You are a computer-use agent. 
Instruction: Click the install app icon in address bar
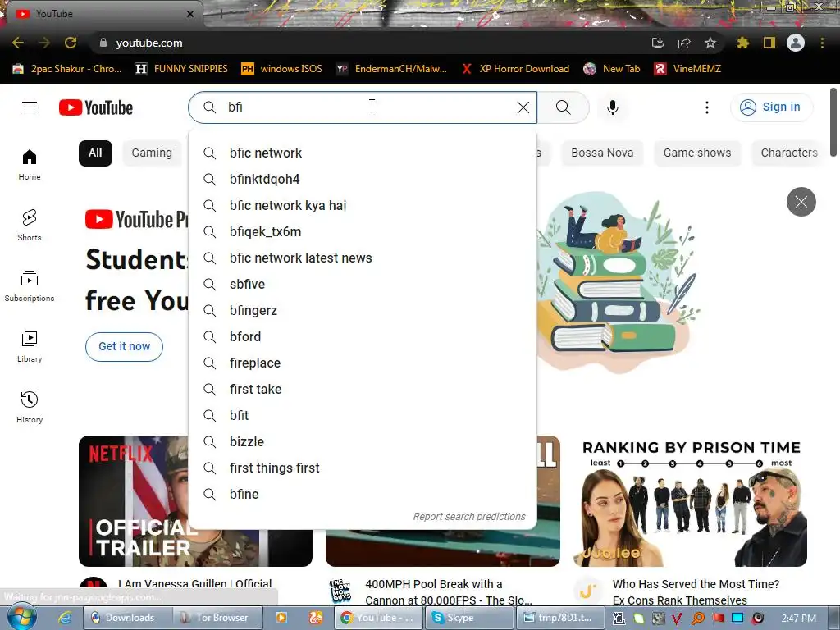[x=657, y=43]
